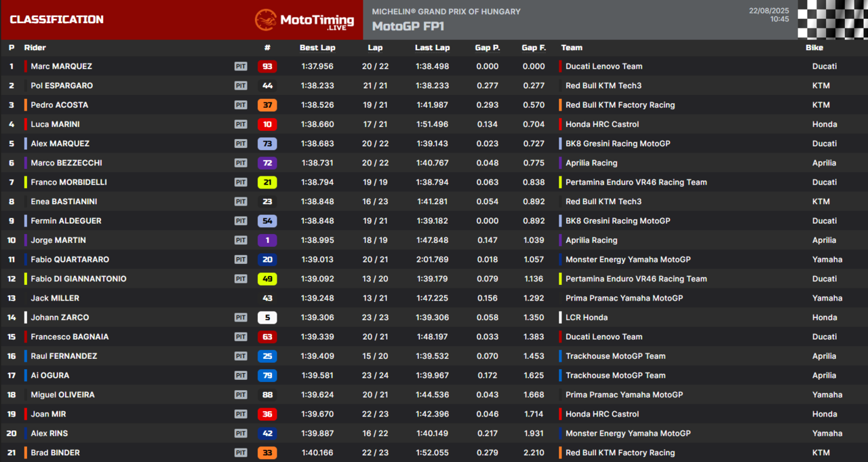Select the yellow number 49 badge
This screenshot has height=462, width=868.
(x=267, y=279)
